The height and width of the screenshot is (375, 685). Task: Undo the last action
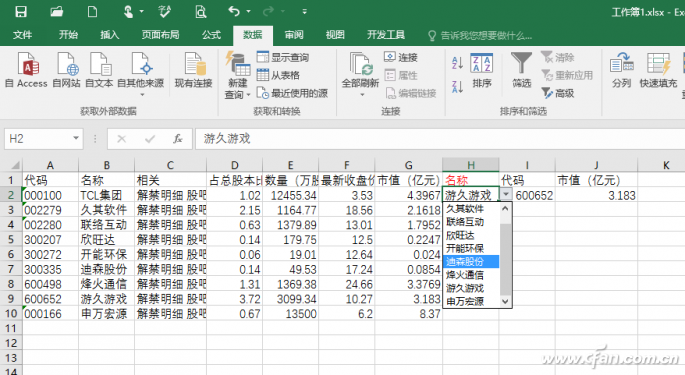click(234, 11)
